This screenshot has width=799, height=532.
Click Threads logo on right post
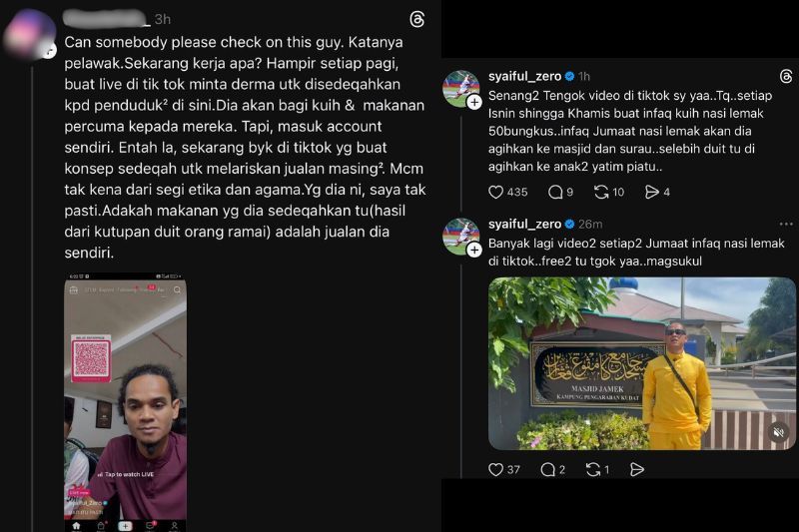pyautogui.click(x=786, y=77)
